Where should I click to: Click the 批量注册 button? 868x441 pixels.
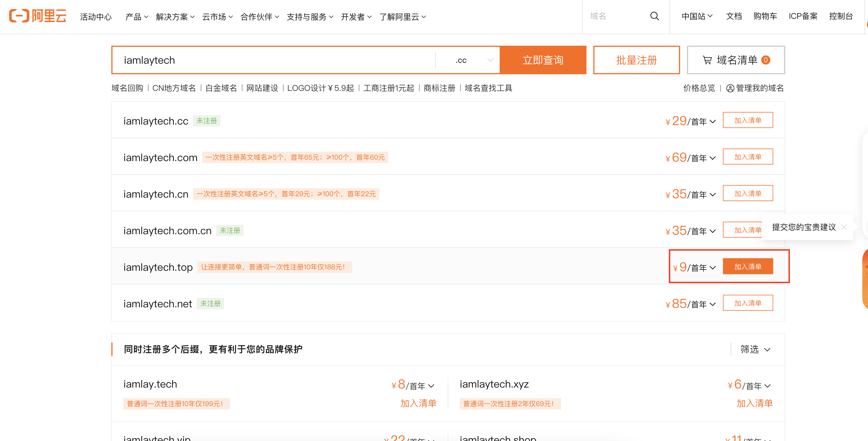636,60
